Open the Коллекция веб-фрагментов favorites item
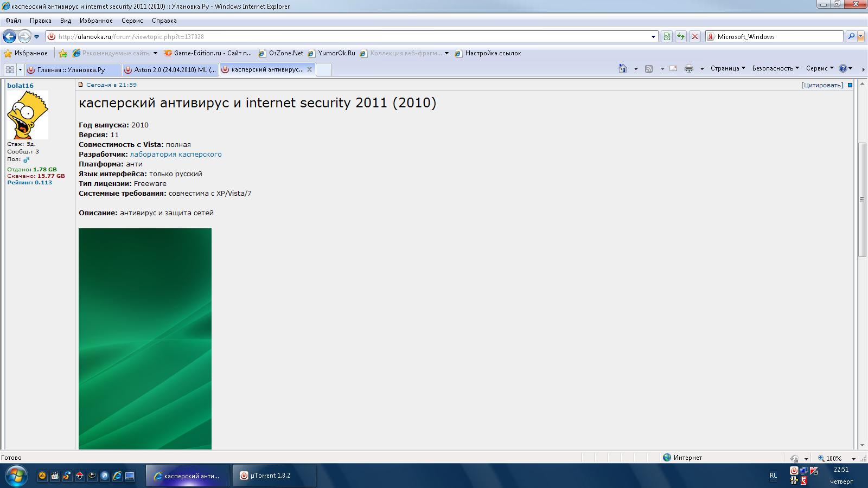868x488 pixels. [401, 53]
